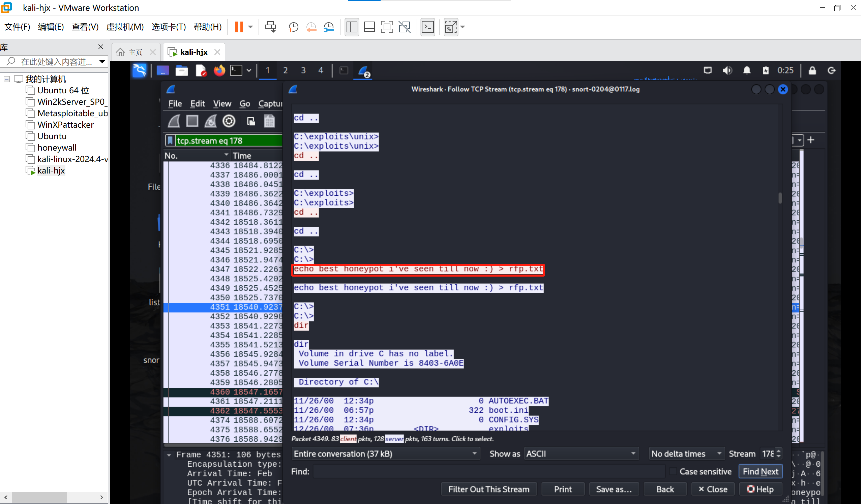Select packet 4360 in the list
Viewport: 861px width, 504px height.
pyautogui.click(x=224, y=392)
